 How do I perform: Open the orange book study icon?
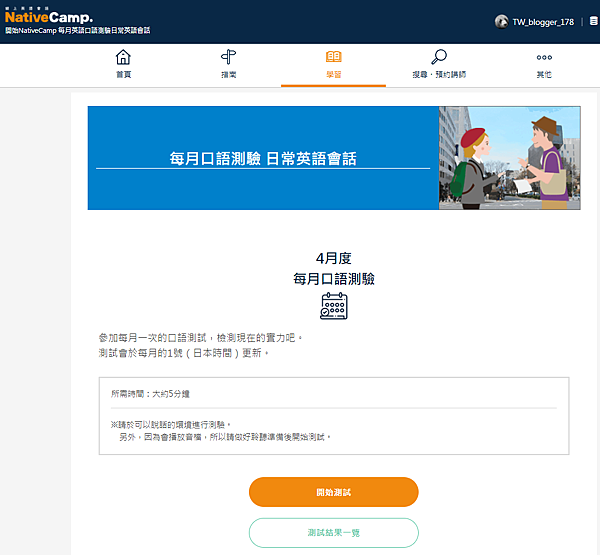pos(333,57)
